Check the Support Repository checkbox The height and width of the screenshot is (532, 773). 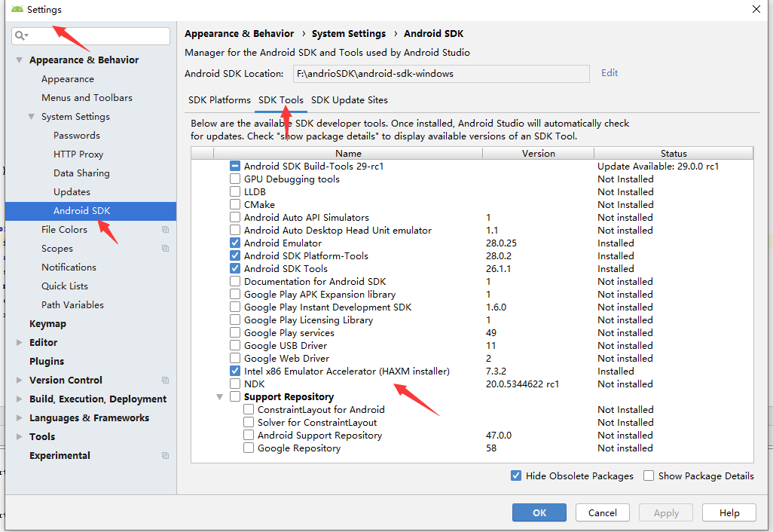[x=235, y=397]
